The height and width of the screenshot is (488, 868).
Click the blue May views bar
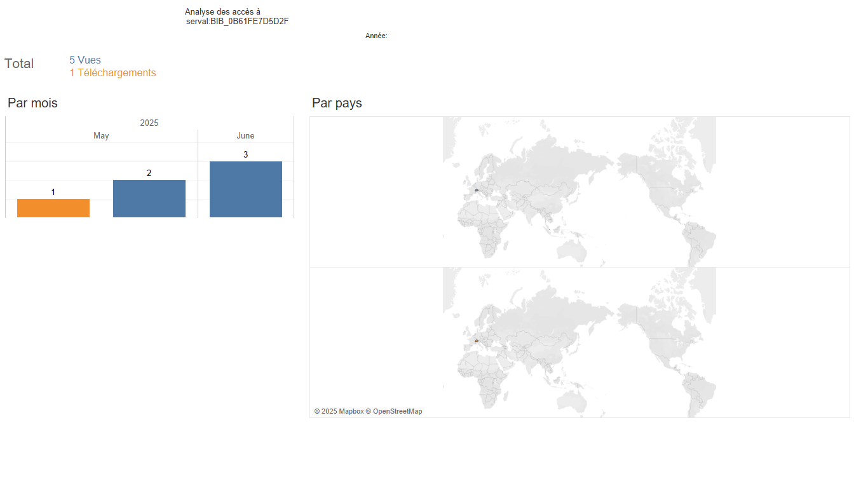pyautogui.click(x=149, y=199)
